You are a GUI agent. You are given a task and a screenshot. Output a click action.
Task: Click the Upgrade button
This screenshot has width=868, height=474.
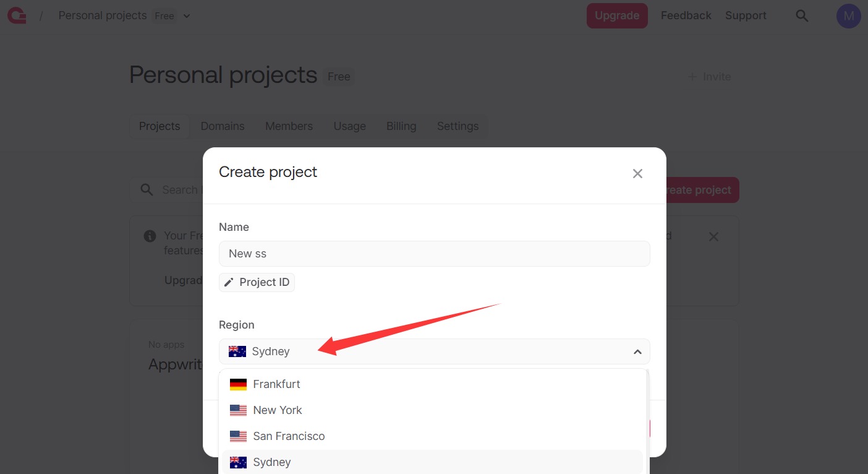pos(616,16)
